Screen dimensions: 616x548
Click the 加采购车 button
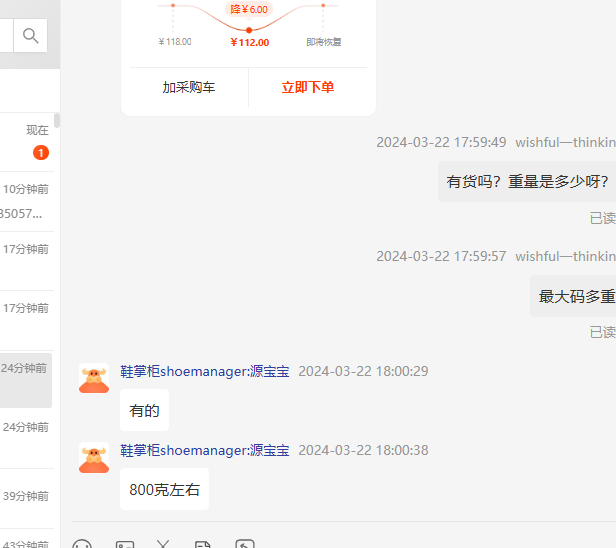(x=189, y=87)
